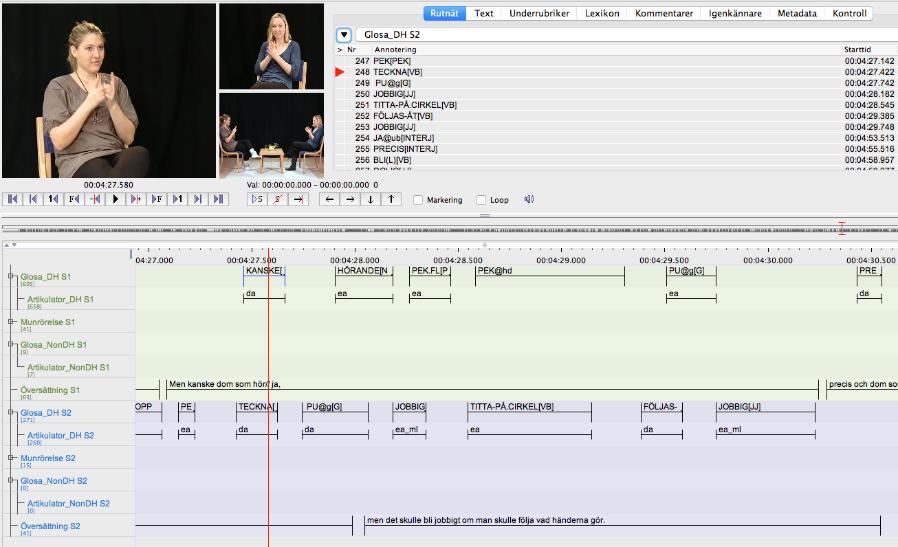Clear the current selection

278,199
